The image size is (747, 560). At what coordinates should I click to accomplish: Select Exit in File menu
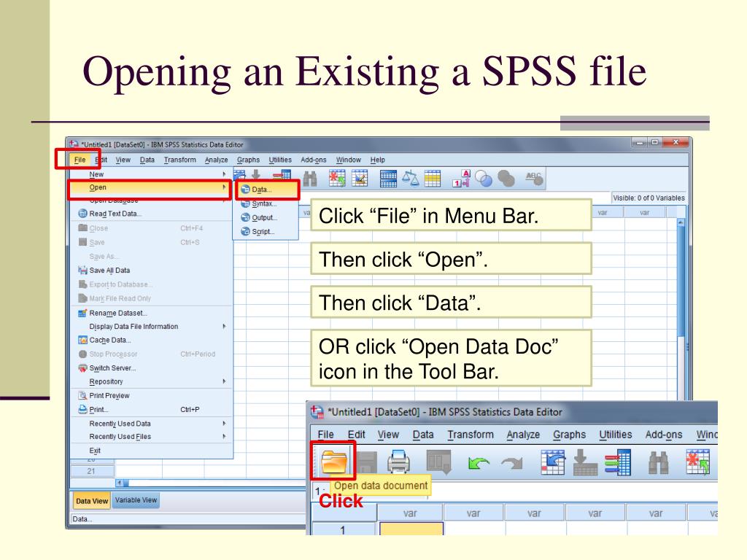[x=152, y=451]
